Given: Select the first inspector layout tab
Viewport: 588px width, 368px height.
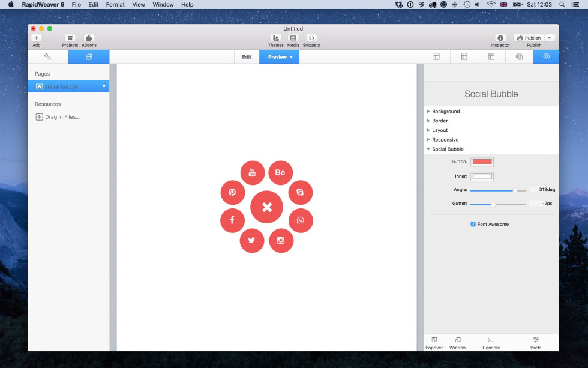Looking at the screenshot, I should (437, 56).
